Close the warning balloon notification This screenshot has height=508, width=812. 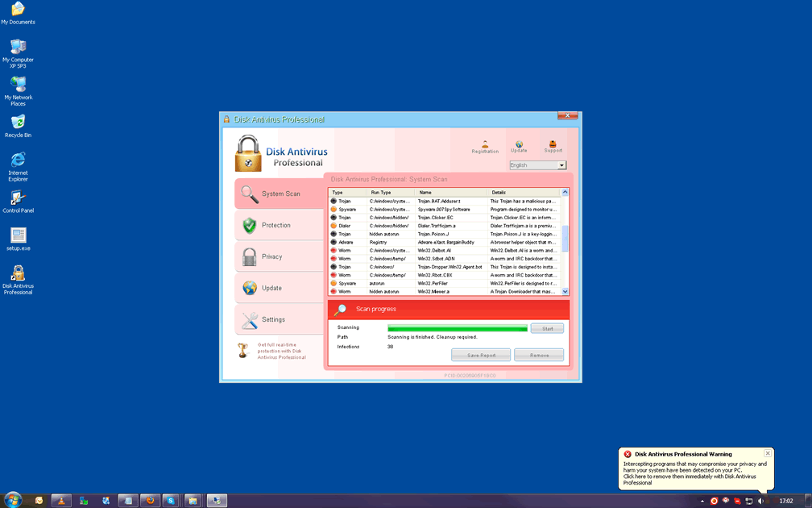point(767,453)
